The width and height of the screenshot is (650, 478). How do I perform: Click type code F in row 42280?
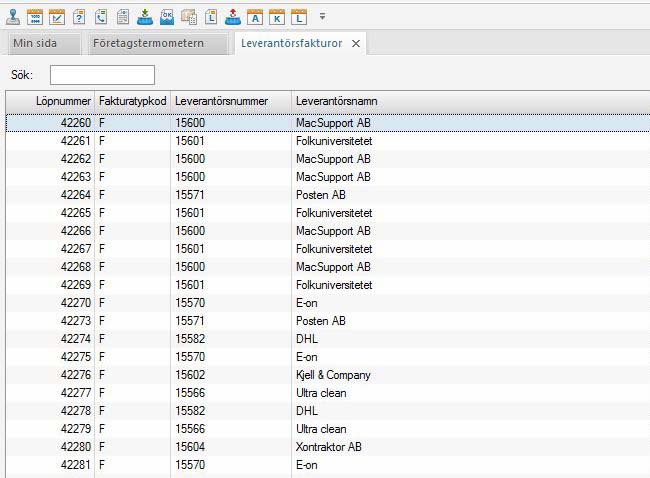click(102, 447)
